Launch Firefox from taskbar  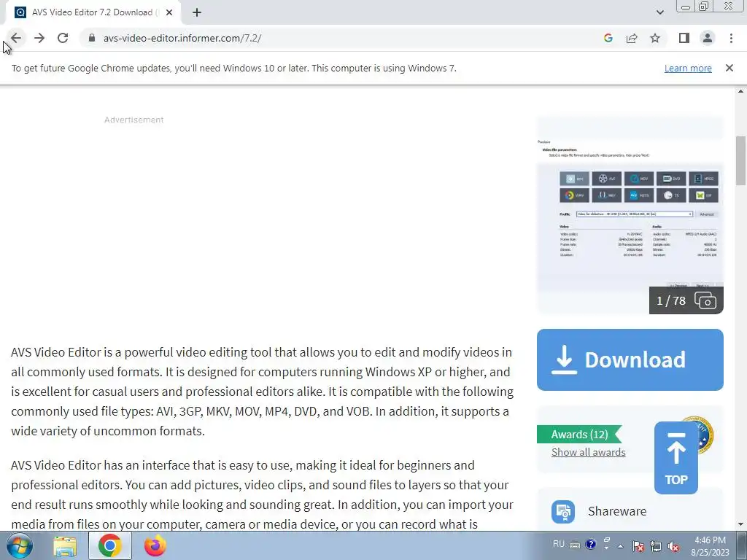[x=155, y=545]
